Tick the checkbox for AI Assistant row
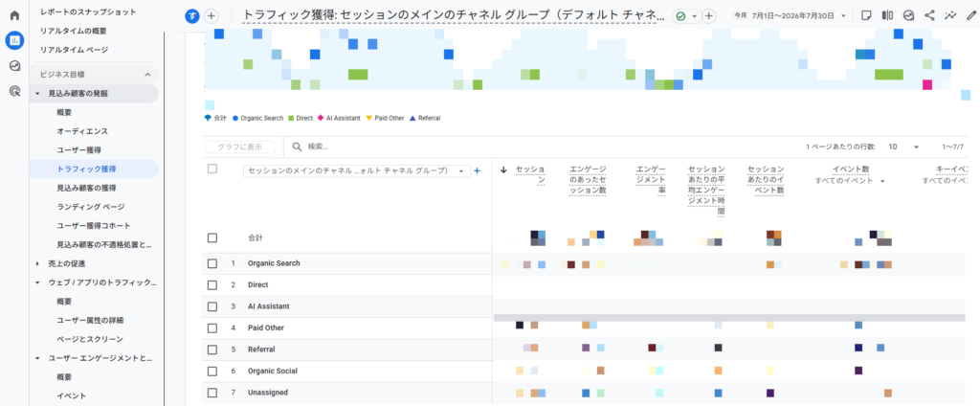The width and height of the screenshot is (980, 406). click(212, 306)
